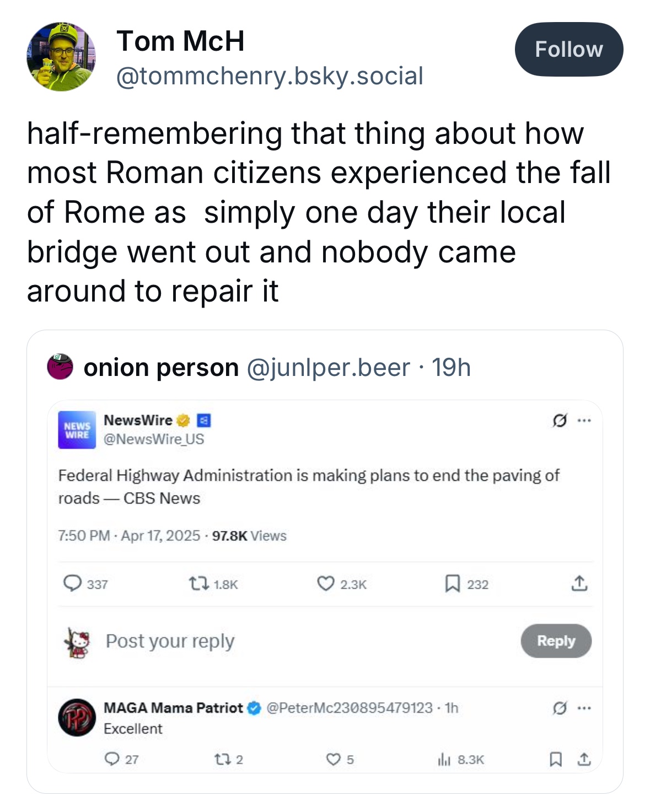Open the @tommchenry.bsky.social handle link
This screenshot has width=650, height=812.
pyautogui.click(x=270, y=76)
